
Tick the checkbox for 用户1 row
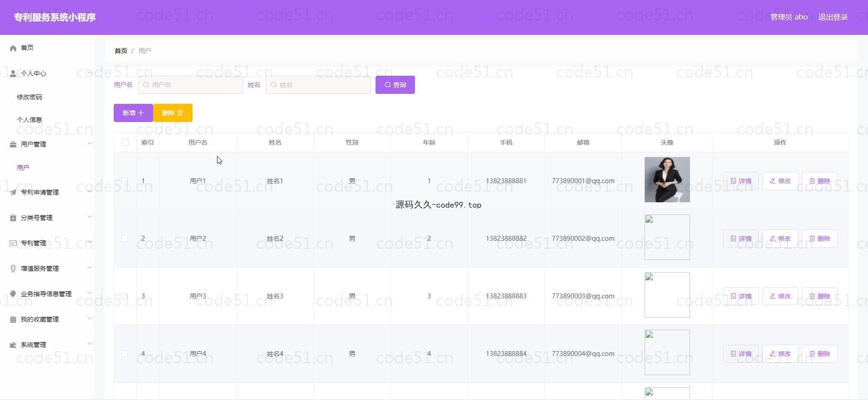[125, 181]
